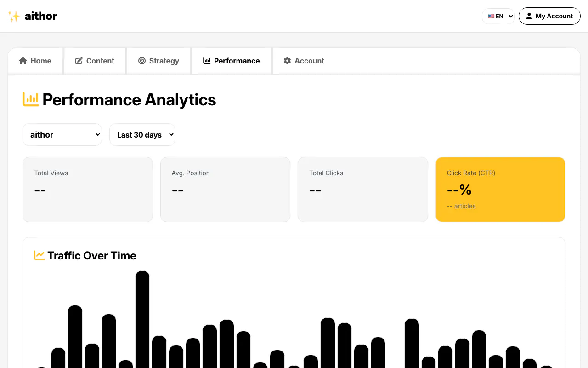This screenshot has height=368, width=588.
Task: Click the Home tab house icon
Action: 23,61
